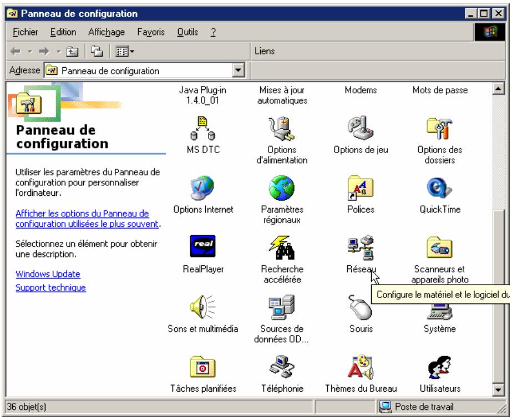Image resolution: width=512 pixels, height=420 pixels.
Task: Select the Mots de passe label
Action: (440, 90)
